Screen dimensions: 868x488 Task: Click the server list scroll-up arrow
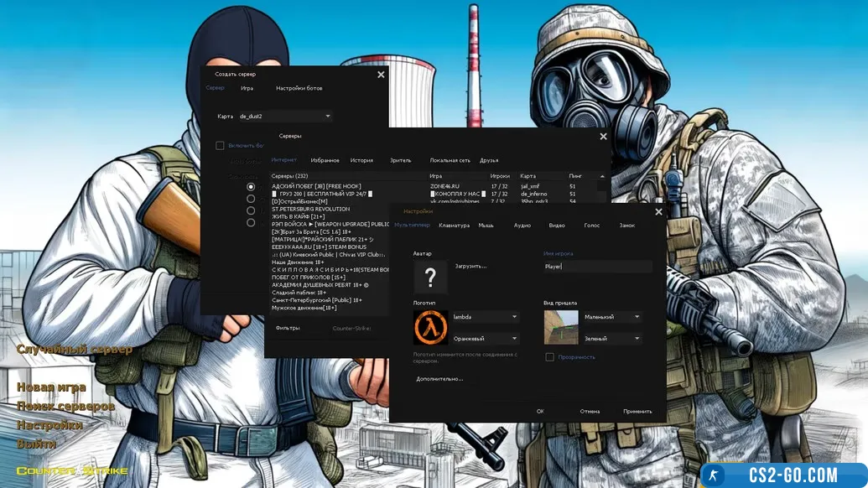601,179
